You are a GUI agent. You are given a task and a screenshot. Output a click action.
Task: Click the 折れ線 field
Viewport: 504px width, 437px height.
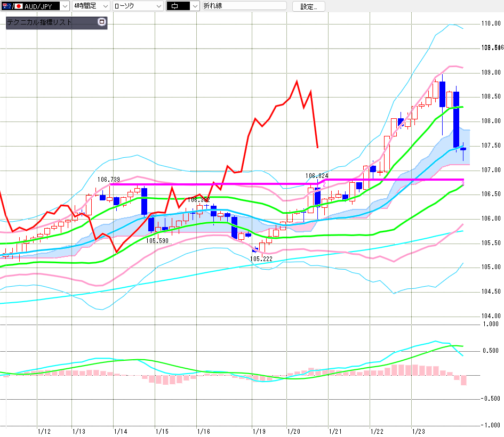(x=245, y=6)
